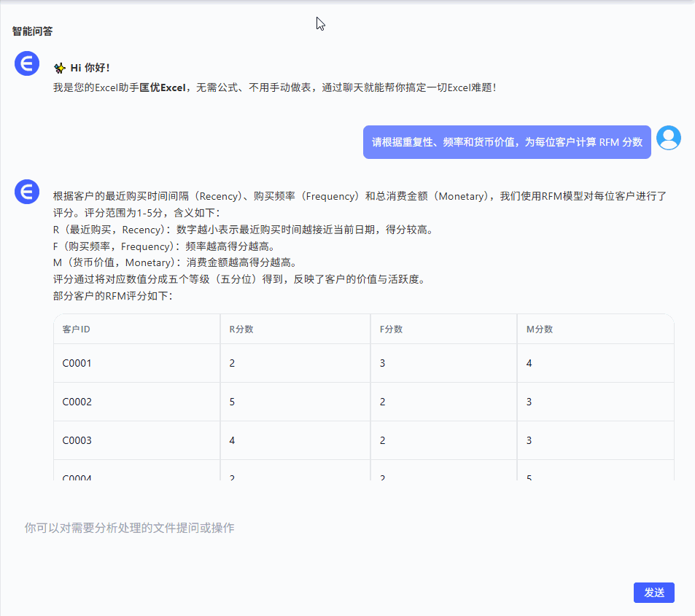Click the F（购买频率，Frequency）explanation line
This screenshot has height=616, width=695.
164,246
